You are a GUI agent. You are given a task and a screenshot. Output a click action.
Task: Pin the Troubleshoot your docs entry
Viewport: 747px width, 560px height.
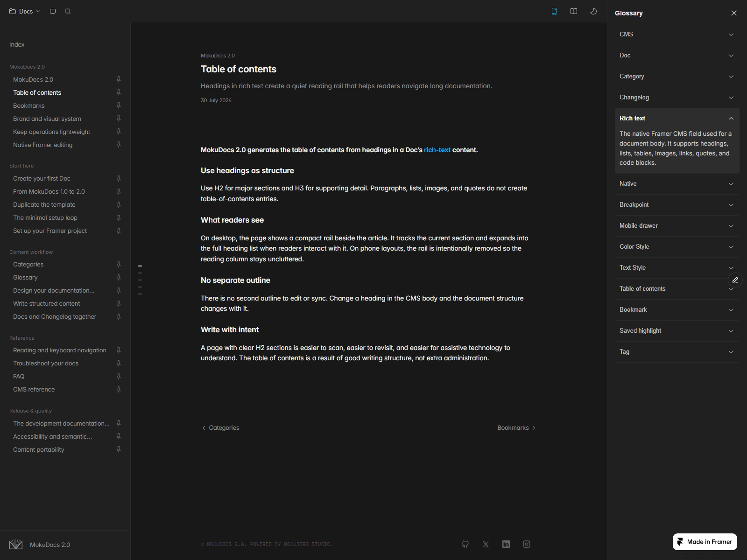coord(119,363)
